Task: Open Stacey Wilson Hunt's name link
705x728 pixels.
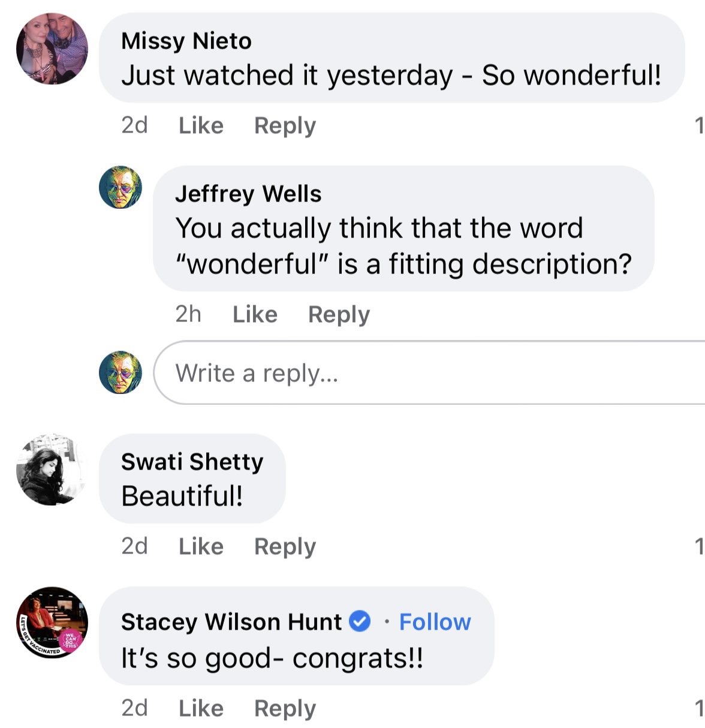Action: click(x=231, y=622)
